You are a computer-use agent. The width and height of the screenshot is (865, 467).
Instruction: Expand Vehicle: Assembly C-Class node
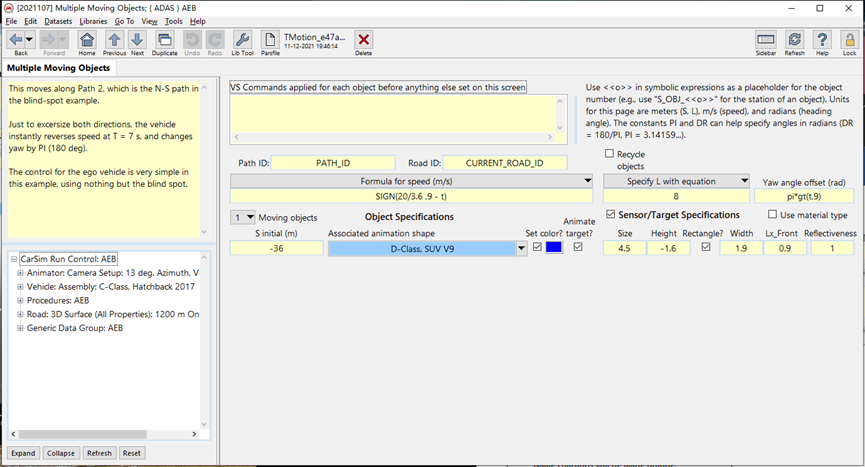20,287
